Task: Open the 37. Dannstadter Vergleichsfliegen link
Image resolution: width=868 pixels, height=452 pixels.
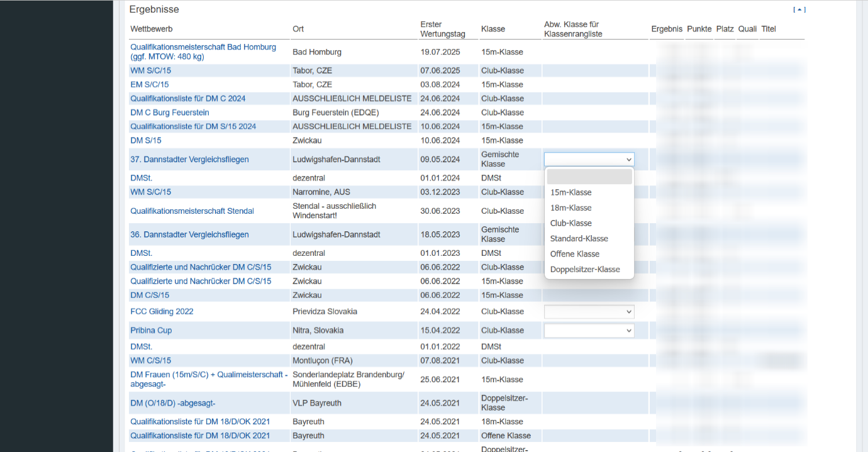Action: point(189,160)
